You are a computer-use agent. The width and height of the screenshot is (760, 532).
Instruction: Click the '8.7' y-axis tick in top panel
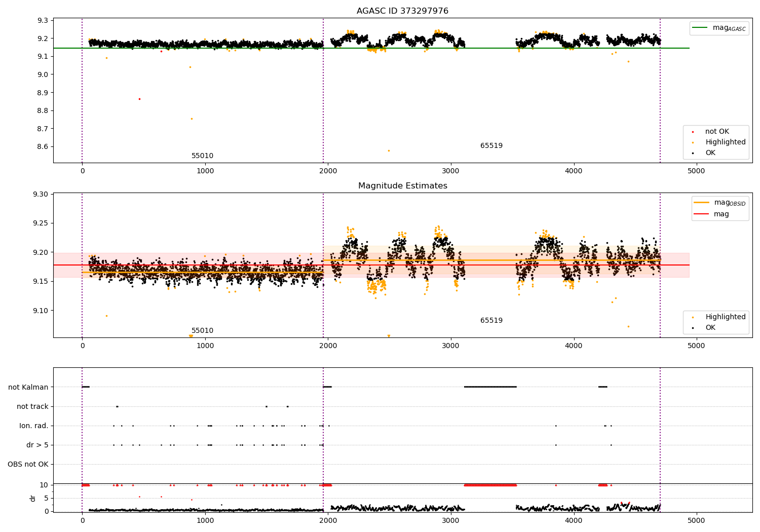[x=43, y=129]
